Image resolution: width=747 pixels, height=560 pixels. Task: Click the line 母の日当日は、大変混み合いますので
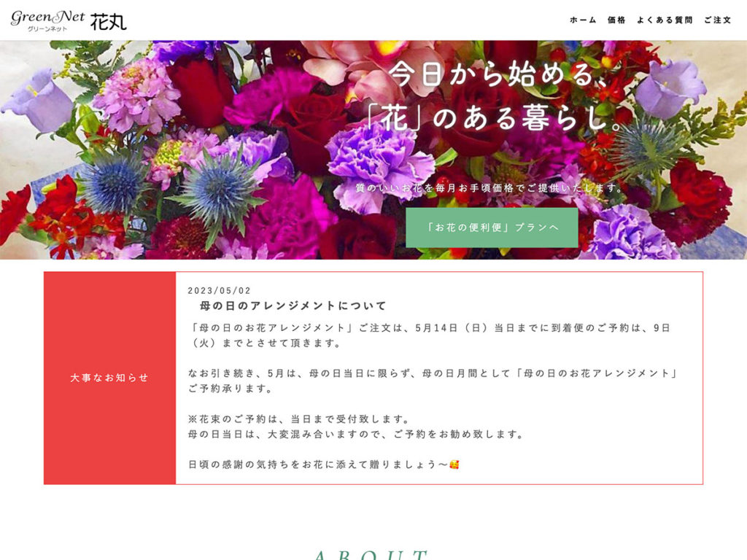click(x=356, y=434)
